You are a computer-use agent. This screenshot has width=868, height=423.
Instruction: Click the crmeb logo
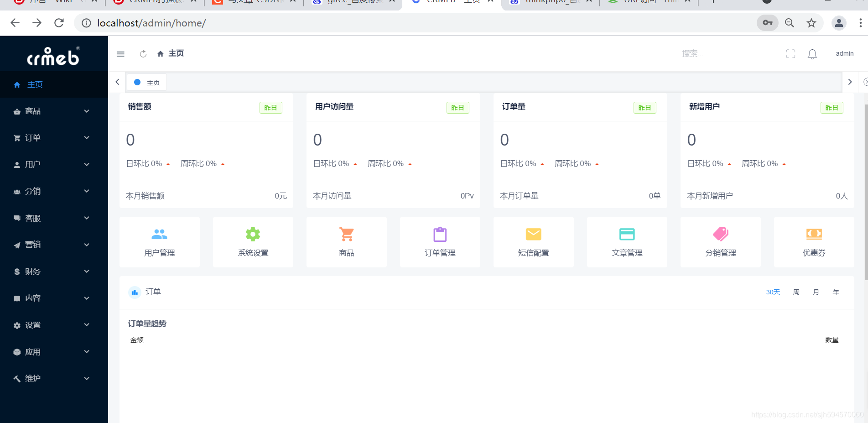[x=53, y=56]
